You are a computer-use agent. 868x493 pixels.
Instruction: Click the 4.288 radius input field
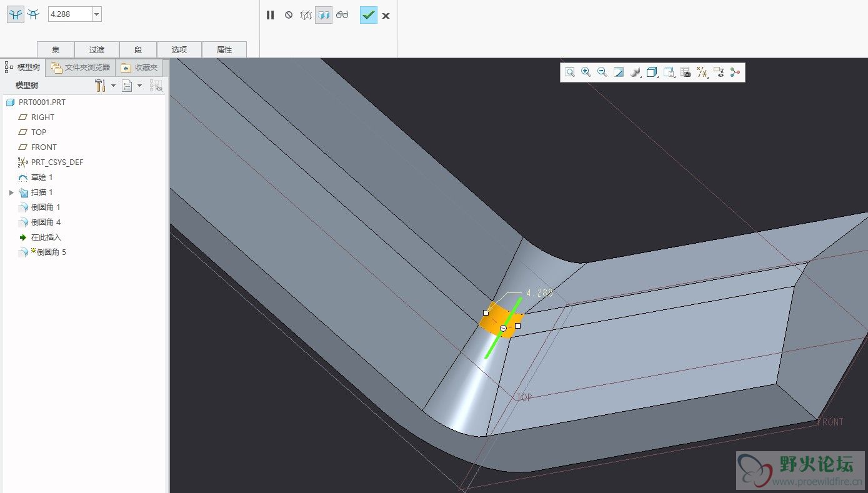(x=69, y=14)
